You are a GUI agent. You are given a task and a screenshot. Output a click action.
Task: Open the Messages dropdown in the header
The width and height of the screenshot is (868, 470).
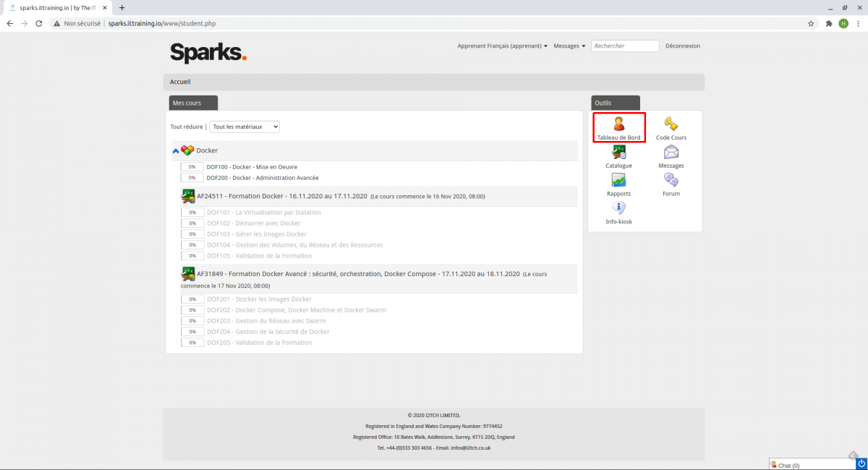coord(569,46)
